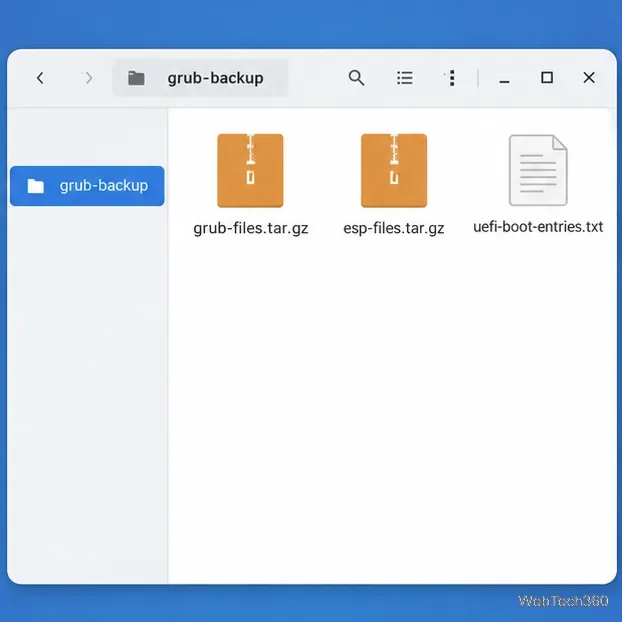Open search with the magnifier icon
Image resolution: width=622 pixels, height=622 pixels.
pyautogui.click(x=356, y=78)
